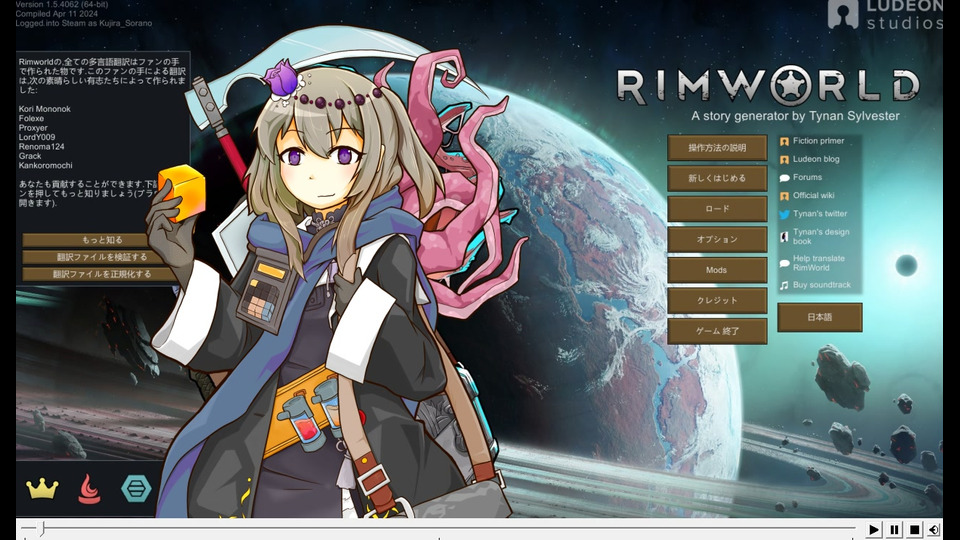Click the translator name Folexe
Screen dimensions: 960x540
click(31, 119)
